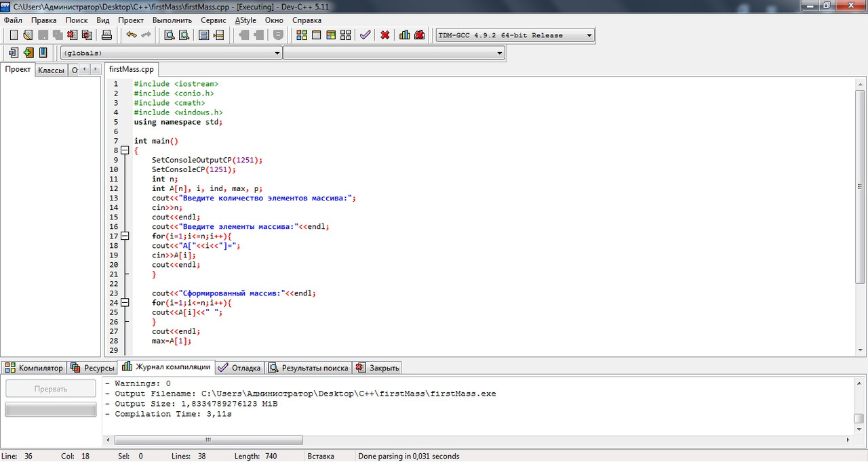The height and width of the screenshot is (462, 868).
Task: Open the Результаты поиска tab
Action: [309, 368]
